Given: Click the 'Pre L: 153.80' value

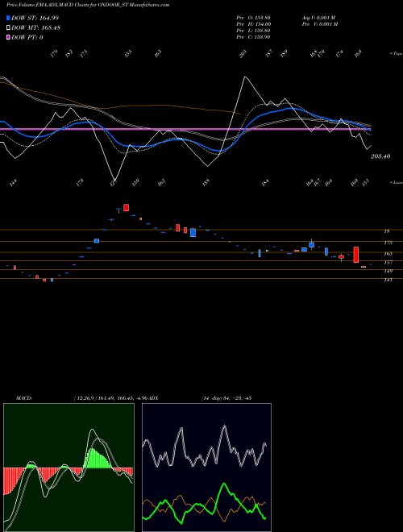Looking at the screenshot, I should (x=253, y=30).
